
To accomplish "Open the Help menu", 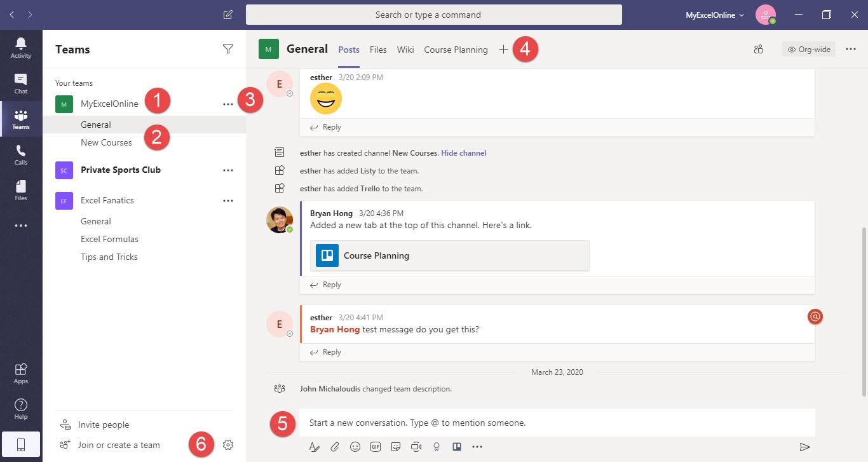I will pyautogui.click(x=21, y=409).
